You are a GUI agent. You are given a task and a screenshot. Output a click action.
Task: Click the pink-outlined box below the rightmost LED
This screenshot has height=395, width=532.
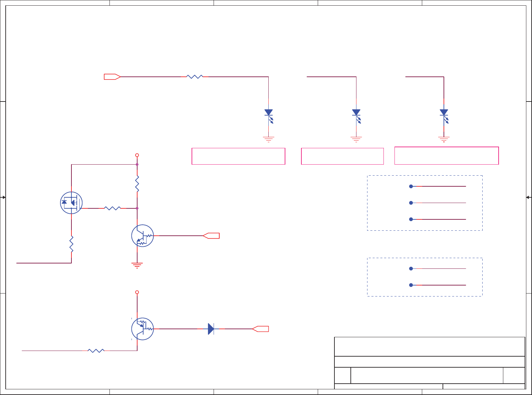[x=447, y=156]
